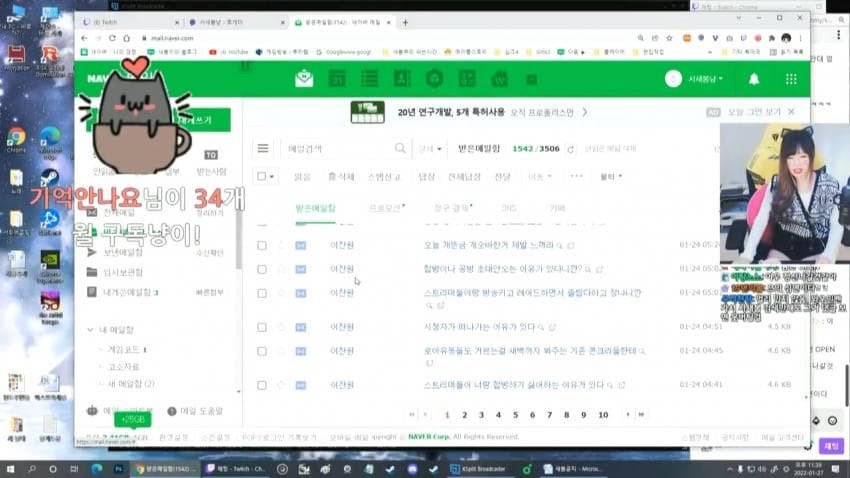
Task: Select the 프로모션 category tab
Action: pos(387,208)
